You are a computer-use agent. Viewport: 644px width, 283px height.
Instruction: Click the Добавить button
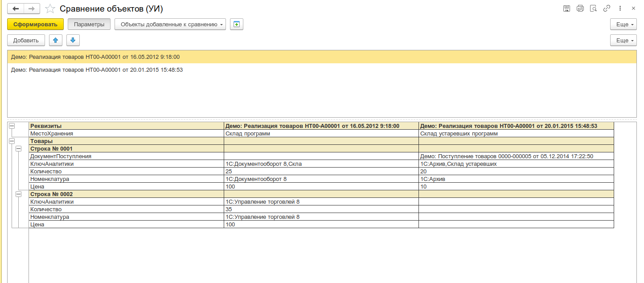coord(26,40)
